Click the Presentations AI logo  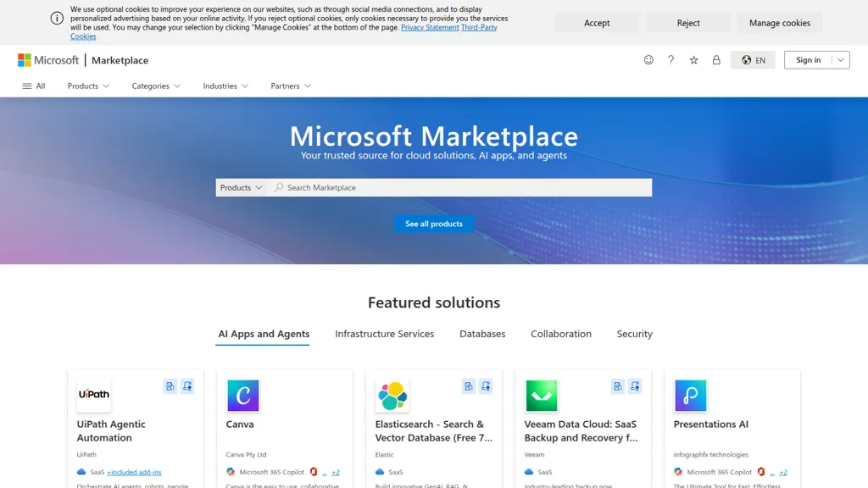pos(690,395)
